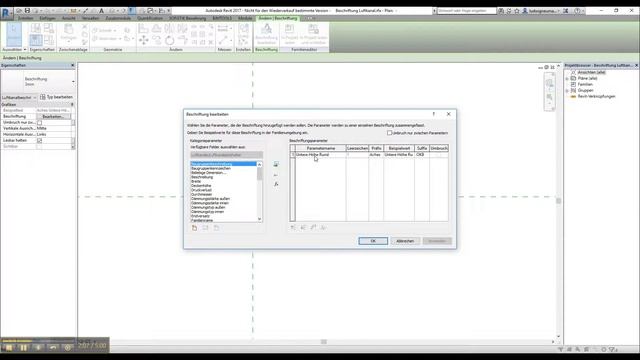Select text tool A in quick access toolbar
640x360 pixels.
coord(102,11)
